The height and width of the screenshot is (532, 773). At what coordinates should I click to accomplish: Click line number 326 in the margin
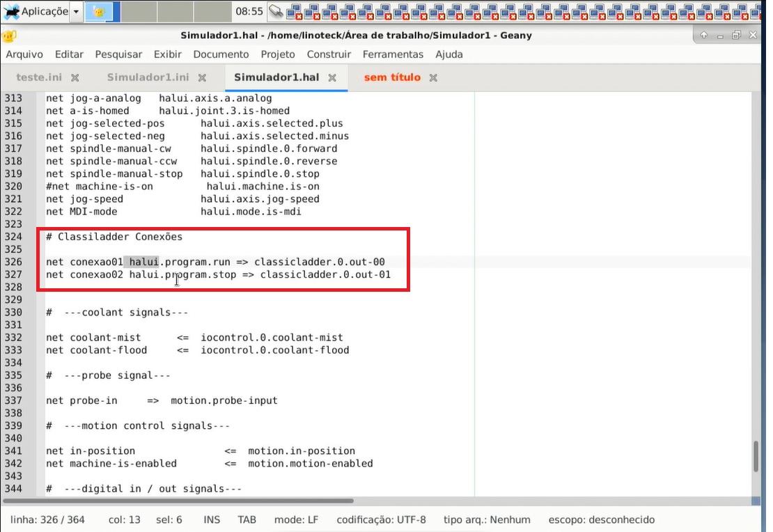[13, 262]
